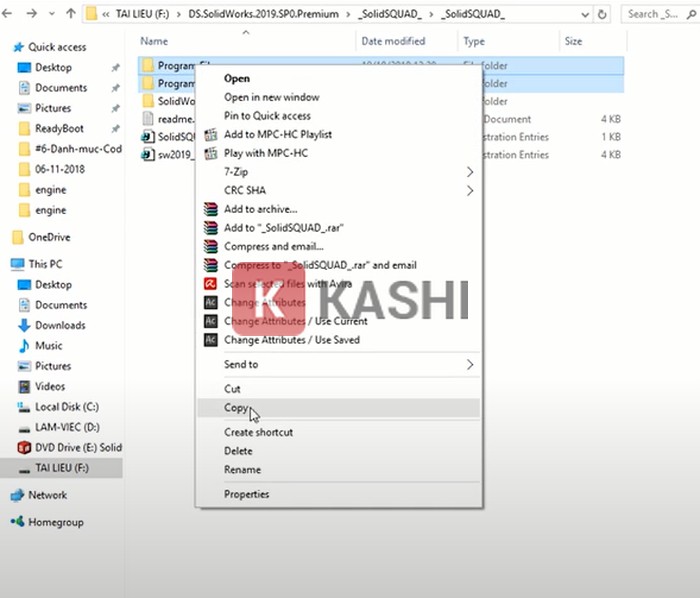Image resolution: width=700 pixels, height=598 pixels.
Task: Click Add to MPC-HC Playlist
Action: coord(278,135)
